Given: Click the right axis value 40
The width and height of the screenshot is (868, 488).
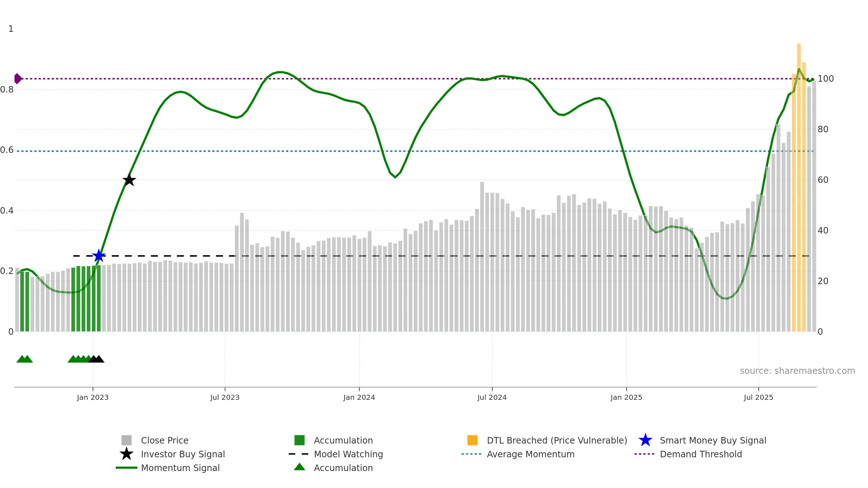Looking at the screenshot, I should (x=823, y=230).
